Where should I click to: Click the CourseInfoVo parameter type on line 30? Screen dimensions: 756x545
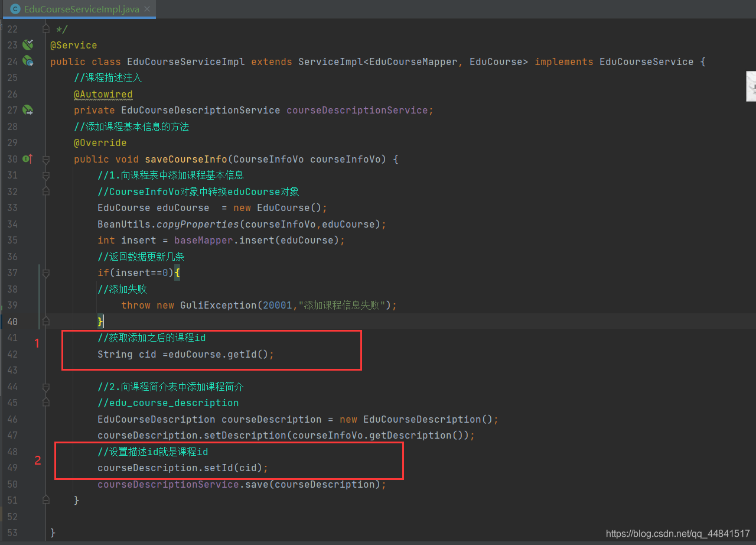269,159
